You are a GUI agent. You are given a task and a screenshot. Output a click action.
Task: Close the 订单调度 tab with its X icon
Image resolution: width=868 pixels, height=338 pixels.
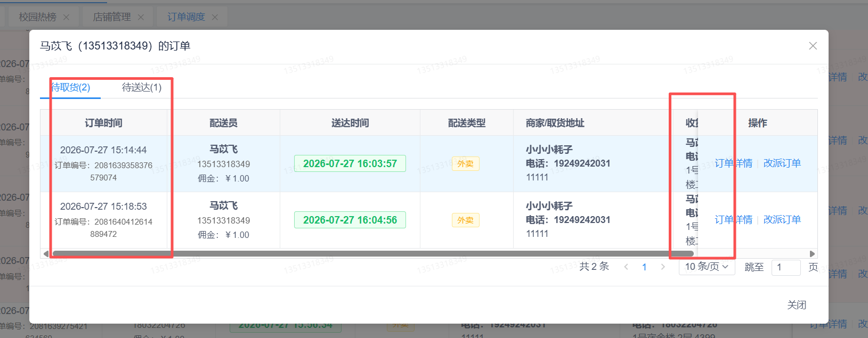click(215, 17)
